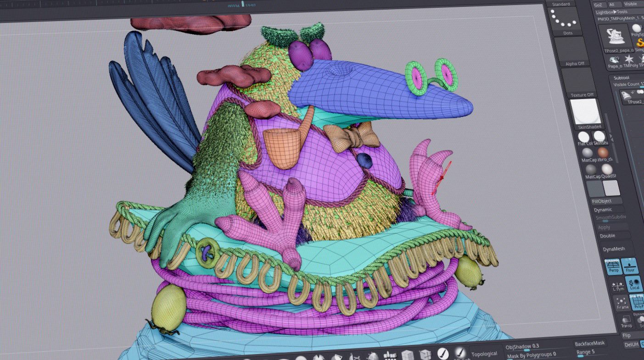The height and width of the screenshot is (360, 644).
Task: Open the Alpha Off selector
Action: [574, 50]
